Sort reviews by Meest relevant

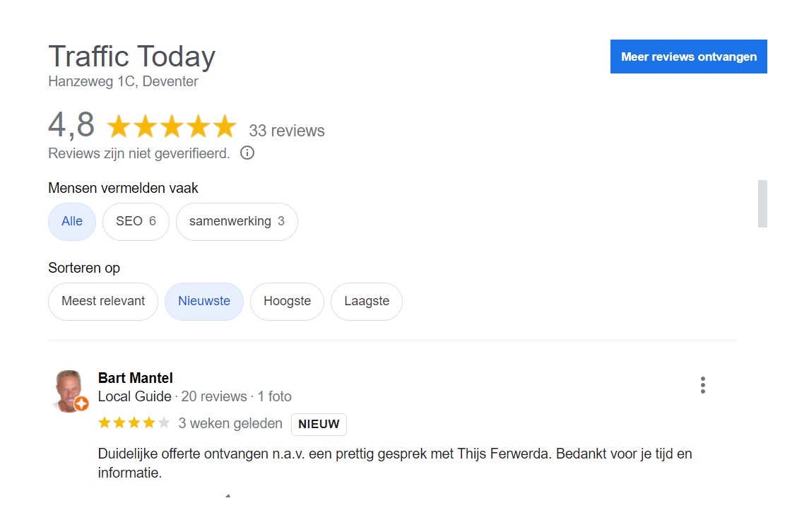pyautogui.click(x=103, y=301)
